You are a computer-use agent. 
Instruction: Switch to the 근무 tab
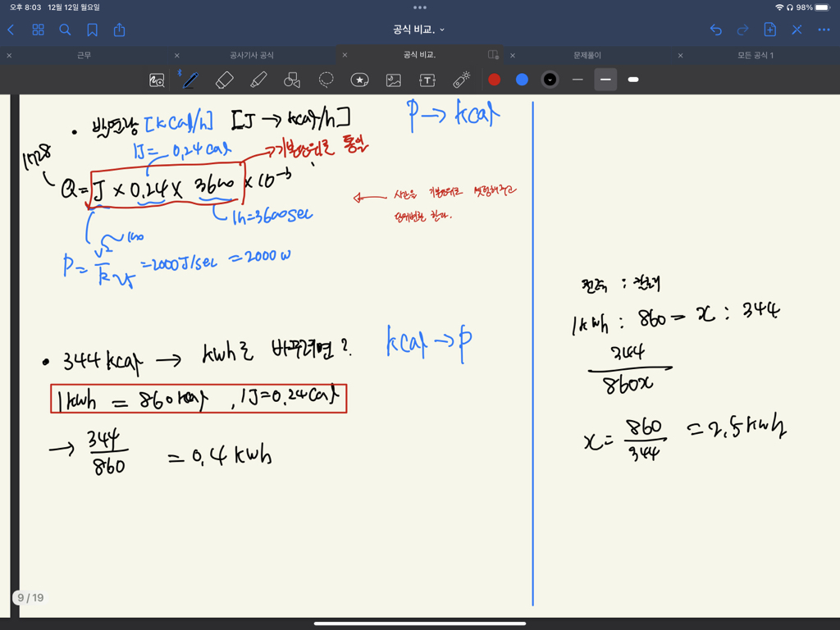click(x=84, y=55)
